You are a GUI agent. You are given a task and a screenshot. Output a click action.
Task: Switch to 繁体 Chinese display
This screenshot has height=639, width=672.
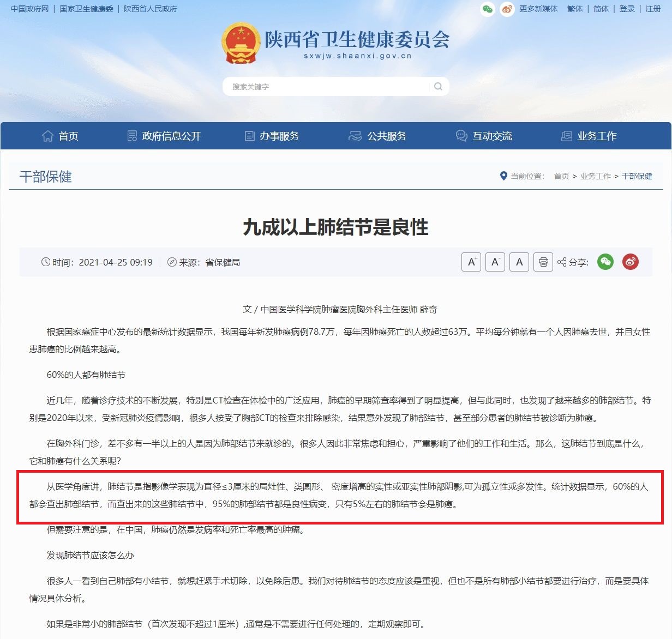point(575,9)
